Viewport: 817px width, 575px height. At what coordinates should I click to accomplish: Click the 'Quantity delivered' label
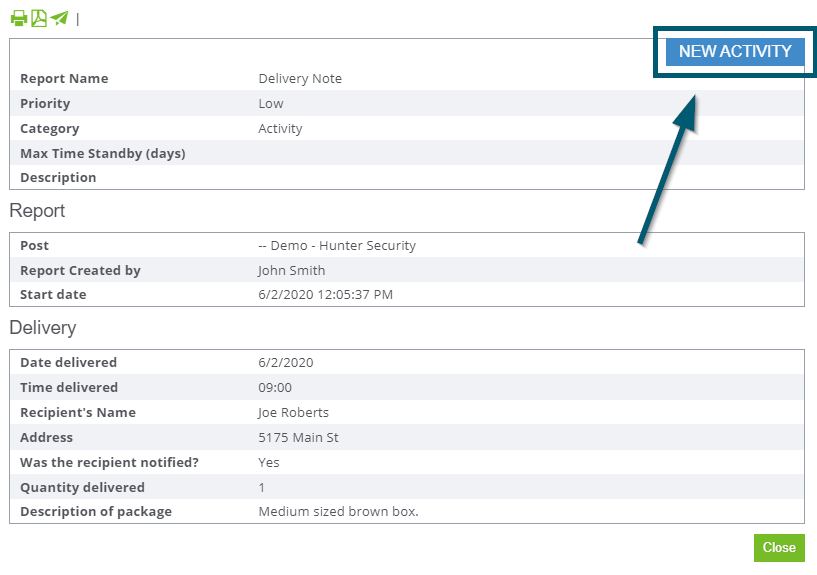point(82,488)
